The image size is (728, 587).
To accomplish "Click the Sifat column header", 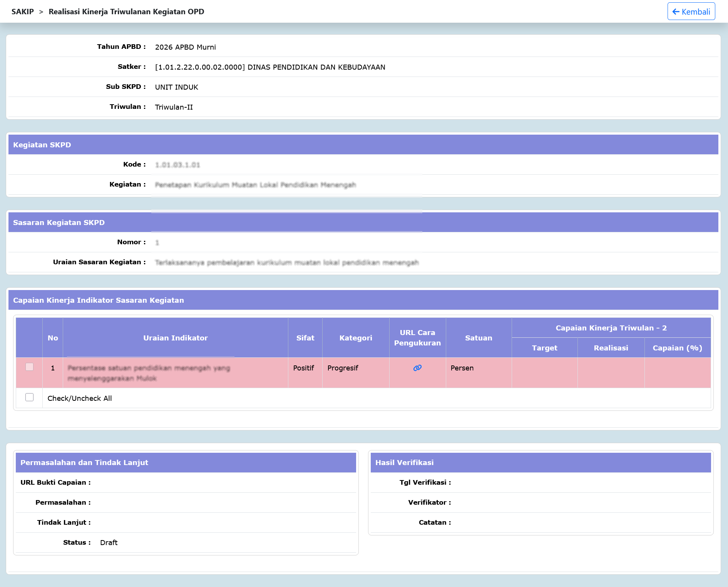I will tap(305, 338).
